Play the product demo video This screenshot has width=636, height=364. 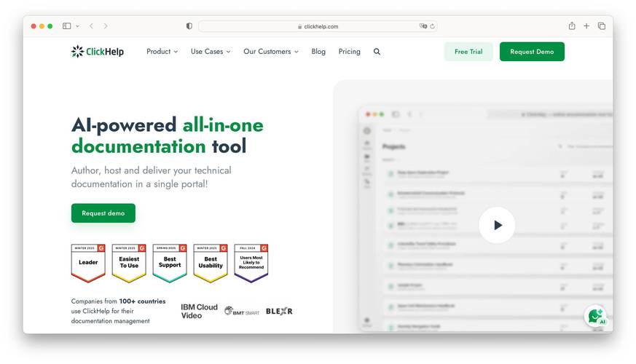point(497,225)
